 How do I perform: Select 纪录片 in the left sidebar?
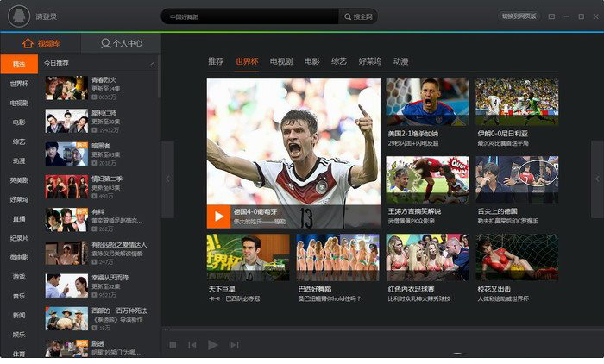(x=19, y=238)
